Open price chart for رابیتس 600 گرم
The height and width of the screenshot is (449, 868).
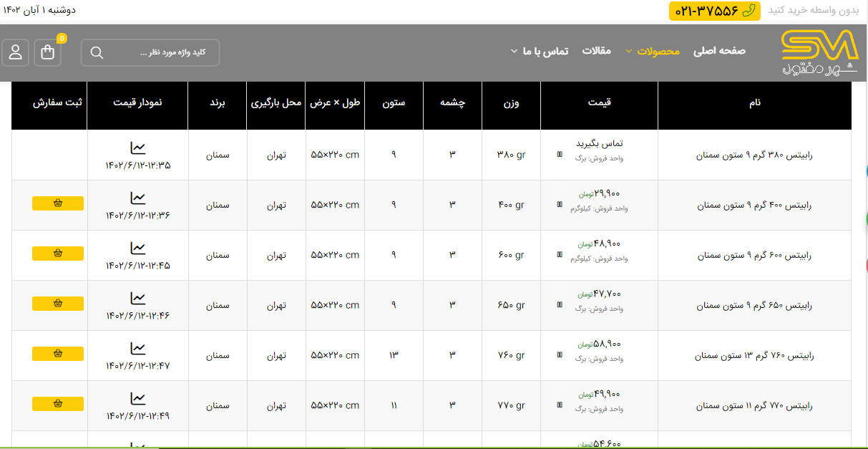point(138,248)
